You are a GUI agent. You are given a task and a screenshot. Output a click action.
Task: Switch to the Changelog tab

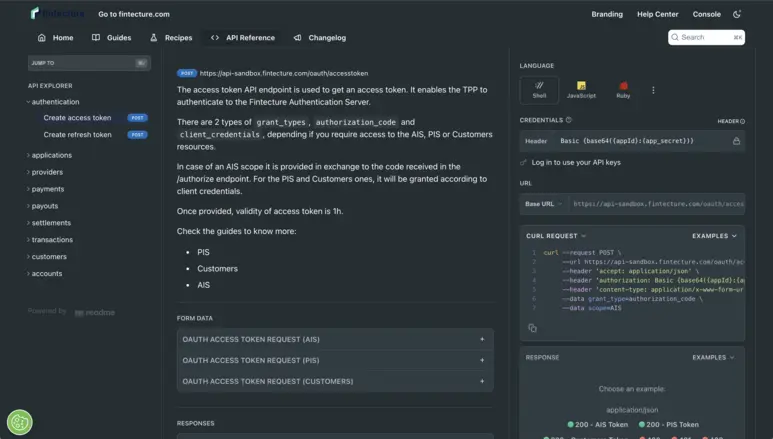[x=320, y=38]
